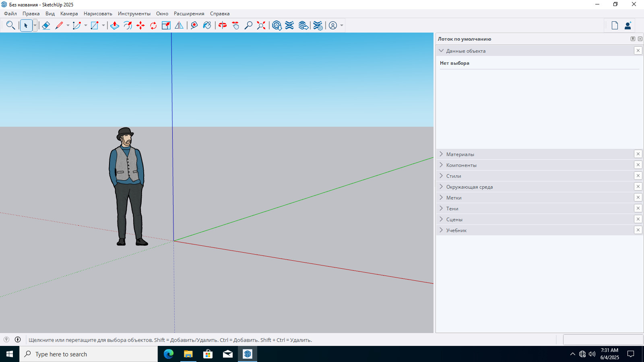Open the Справка menu

coord(220,14)
